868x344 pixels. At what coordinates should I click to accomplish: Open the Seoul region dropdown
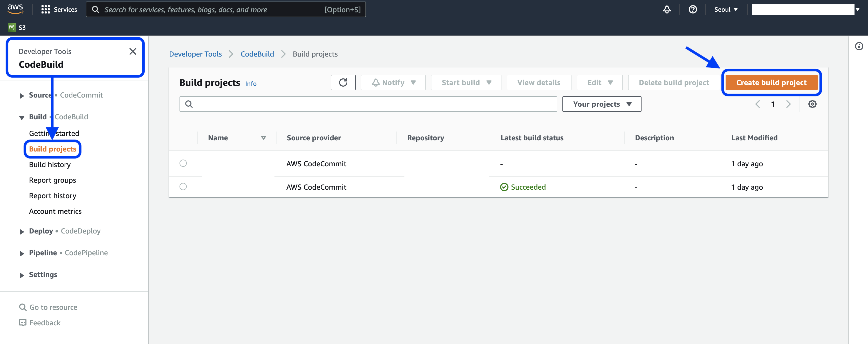click(x=726, y=9)
